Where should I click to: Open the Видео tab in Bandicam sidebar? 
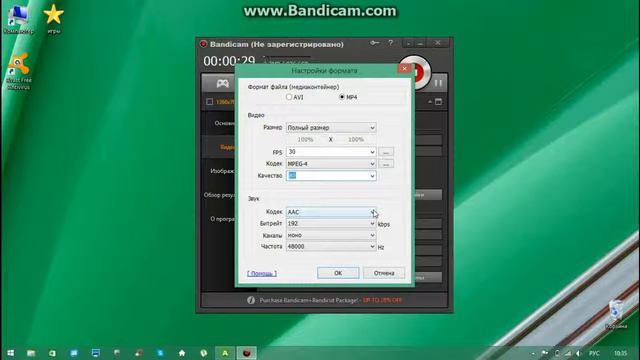(x=227, y=147)
